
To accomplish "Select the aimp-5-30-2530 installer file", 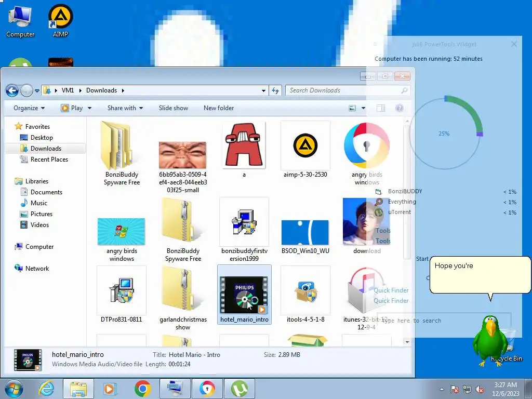I will click(305, 150).
